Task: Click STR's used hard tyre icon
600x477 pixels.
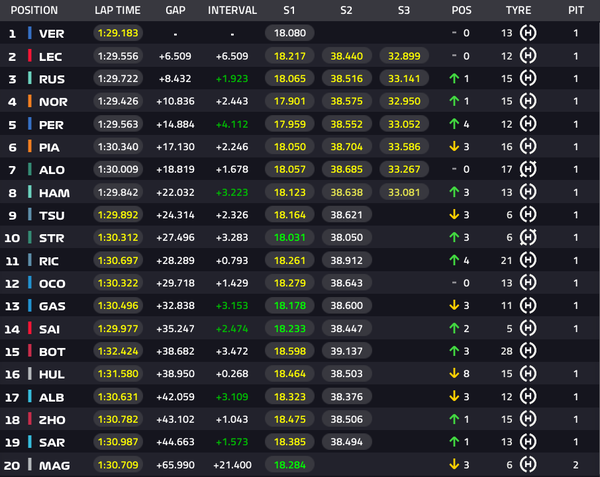Action: click(x=528, y=237)
